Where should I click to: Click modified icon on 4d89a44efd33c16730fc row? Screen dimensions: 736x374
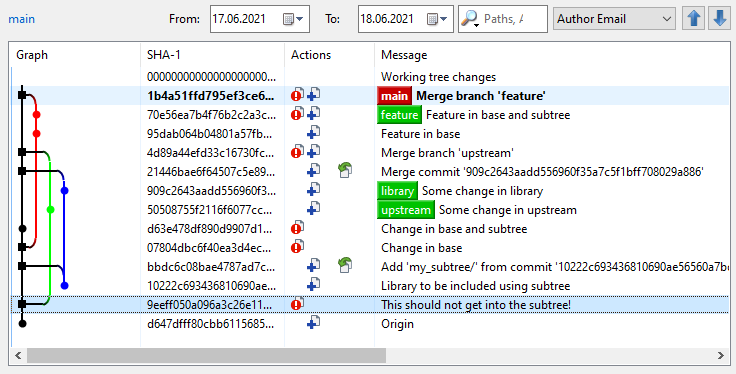297,152
